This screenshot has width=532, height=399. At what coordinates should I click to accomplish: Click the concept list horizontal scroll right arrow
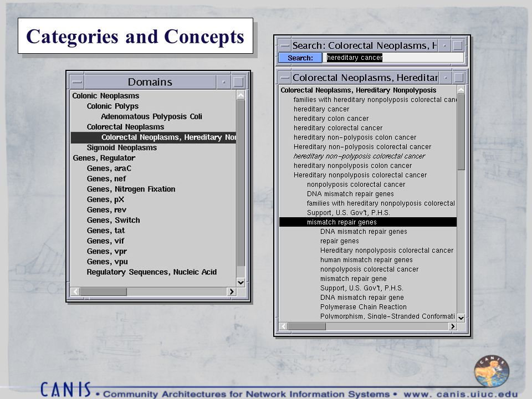pyautogui.click(x=452, y=326)
